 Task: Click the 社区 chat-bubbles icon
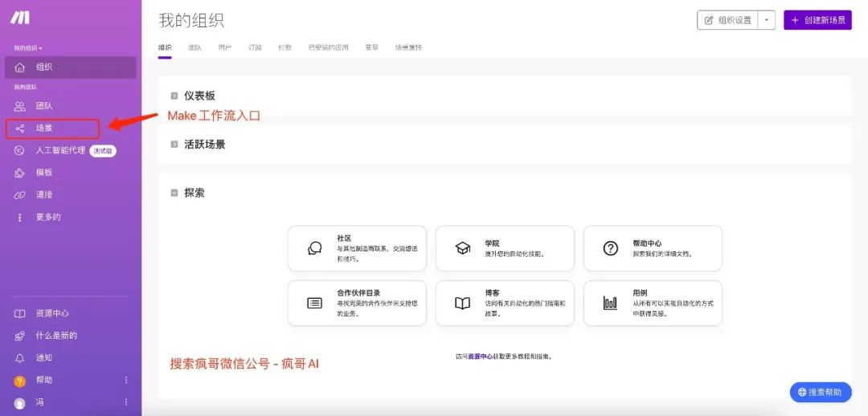[314, 248]
